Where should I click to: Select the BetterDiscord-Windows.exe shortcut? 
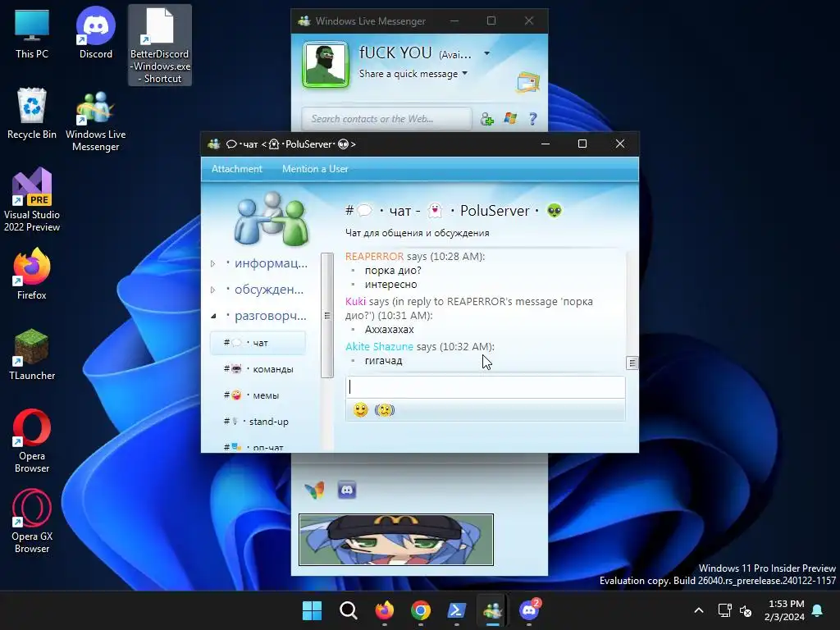click(160, 46)
